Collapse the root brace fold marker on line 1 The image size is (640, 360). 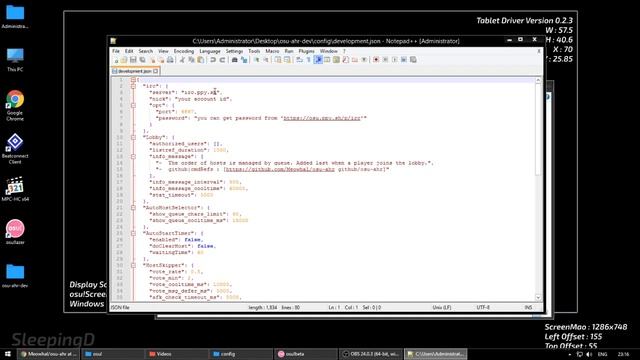click(x=133, y=80)
